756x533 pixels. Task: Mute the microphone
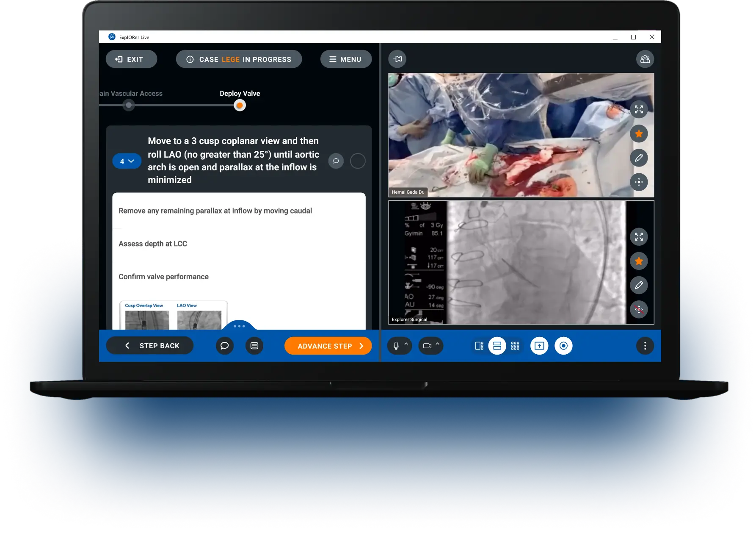click(395, 346)
